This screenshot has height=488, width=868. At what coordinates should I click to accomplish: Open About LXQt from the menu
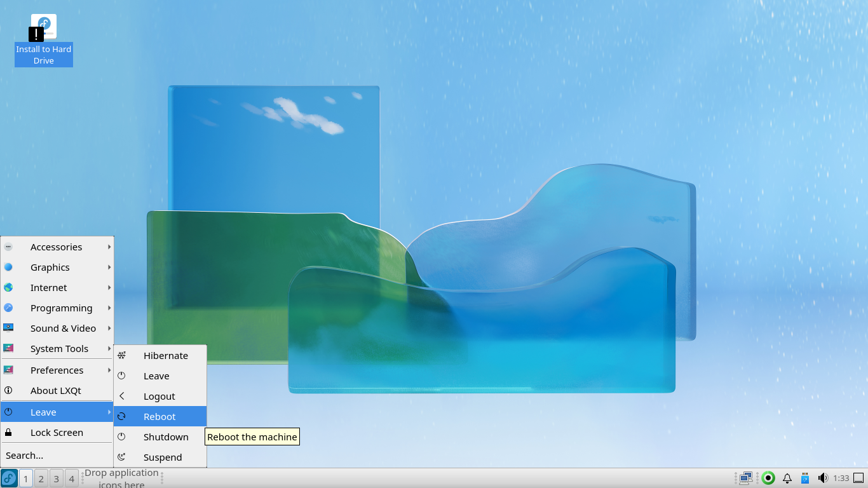pyautogui.click(x=57, y=390)
